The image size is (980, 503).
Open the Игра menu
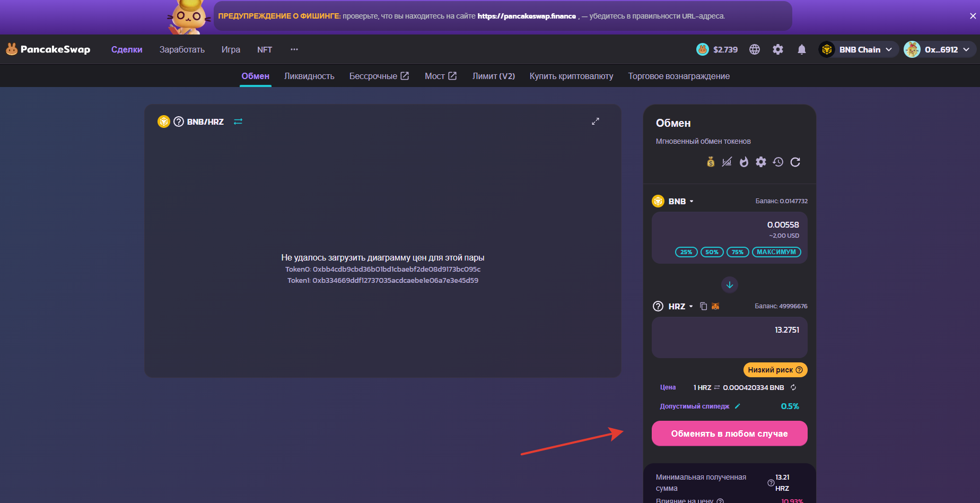[x=231, y=49]
